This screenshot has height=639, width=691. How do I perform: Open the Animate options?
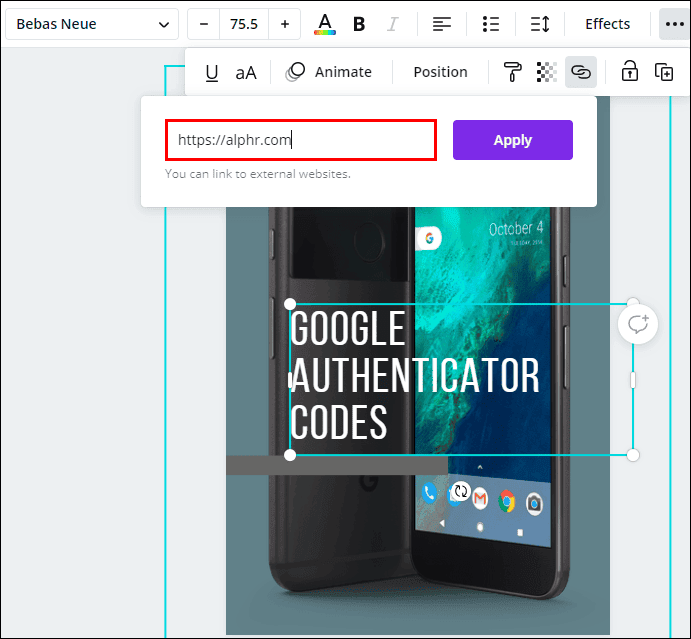329,72
